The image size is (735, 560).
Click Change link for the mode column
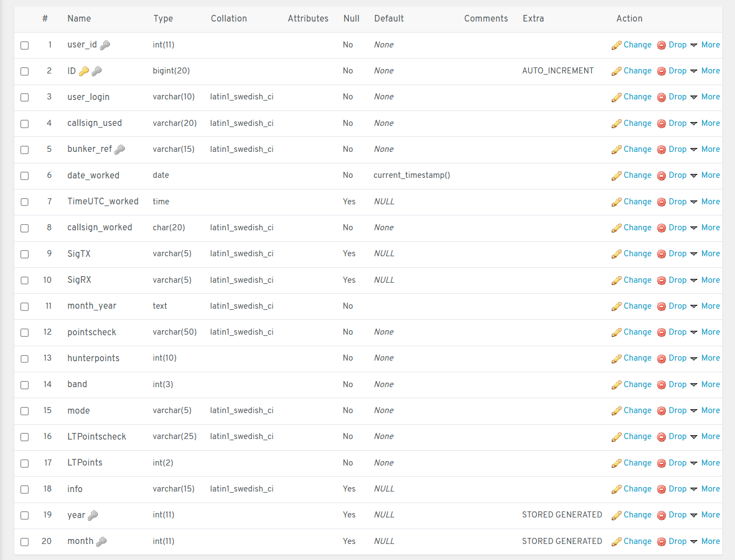[x=637, y=410]
